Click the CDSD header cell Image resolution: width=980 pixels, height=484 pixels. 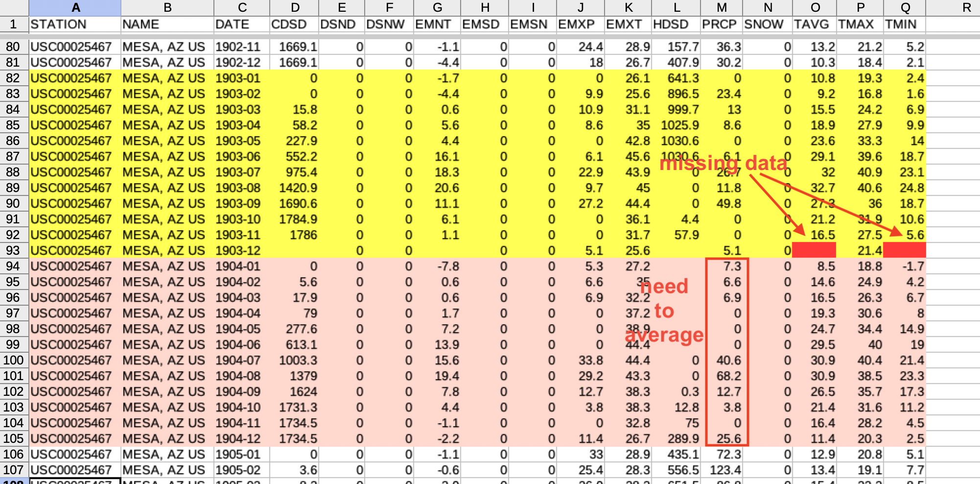[x=294, y=24]
